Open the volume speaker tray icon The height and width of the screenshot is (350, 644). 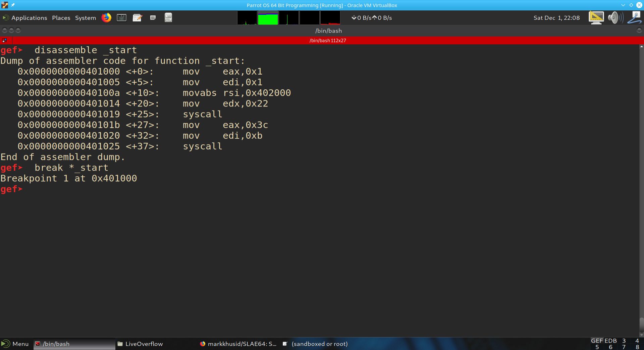point(615,17)
